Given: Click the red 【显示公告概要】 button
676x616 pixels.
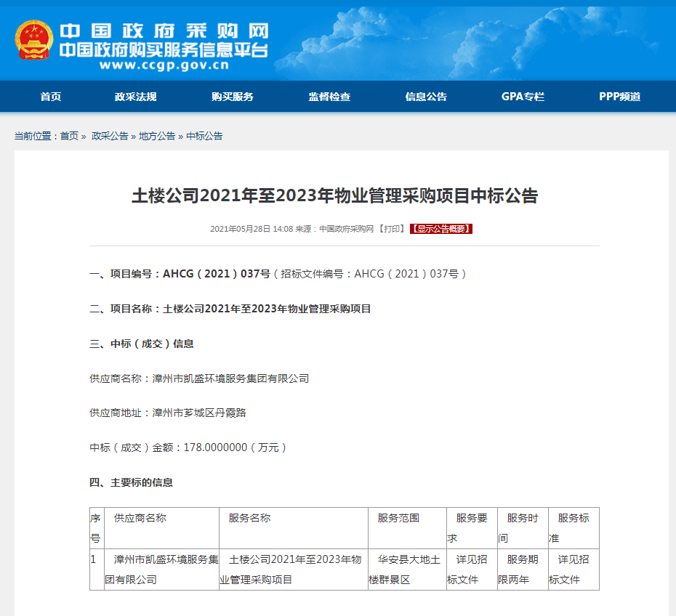Looking at the screenshot, I should pos(441,229).
